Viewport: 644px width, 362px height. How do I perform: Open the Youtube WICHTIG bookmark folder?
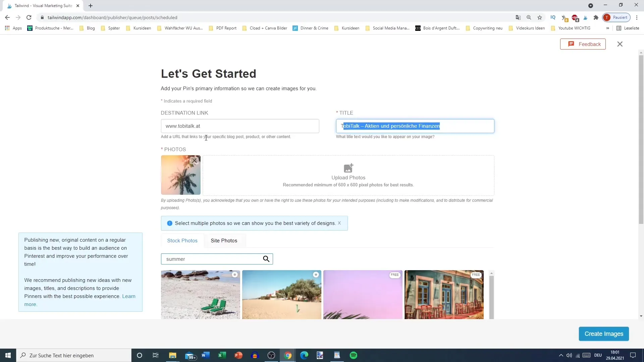click(571, 28)
